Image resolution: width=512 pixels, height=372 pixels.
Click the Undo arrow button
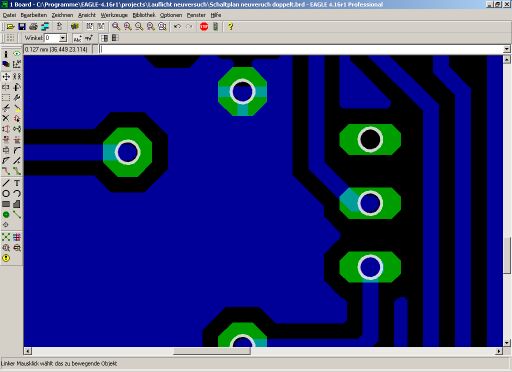tap(177, 27)
